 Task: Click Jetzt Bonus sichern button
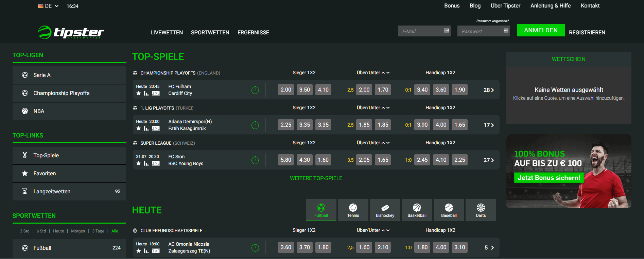(549, 178)
